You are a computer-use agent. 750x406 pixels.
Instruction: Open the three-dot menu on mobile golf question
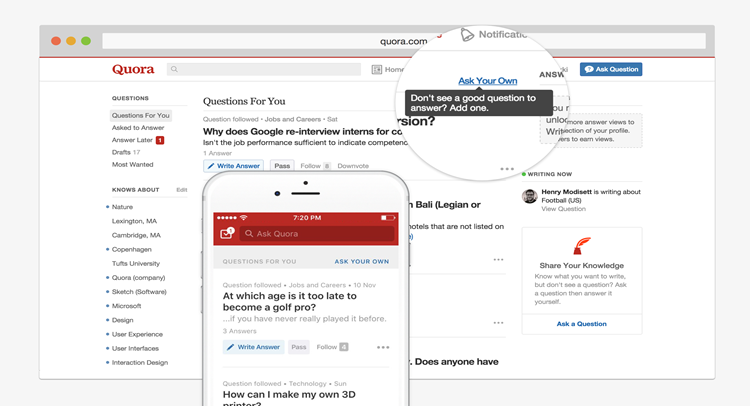(x=383, y=347)
